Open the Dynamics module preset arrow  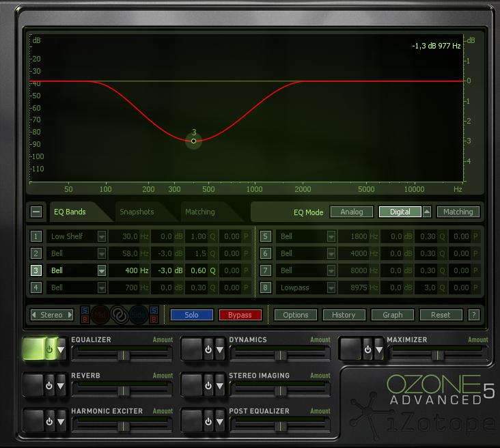[x=220, y=350]
